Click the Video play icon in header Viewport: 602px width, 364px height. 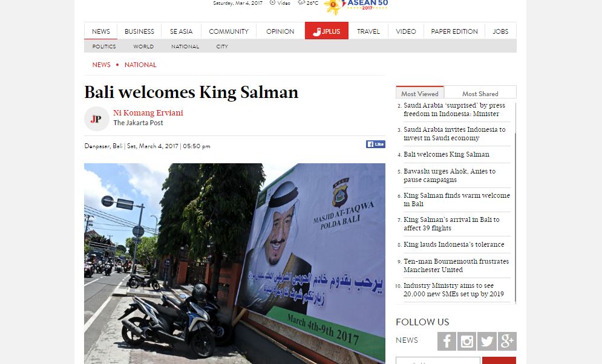tap(273, 2)
